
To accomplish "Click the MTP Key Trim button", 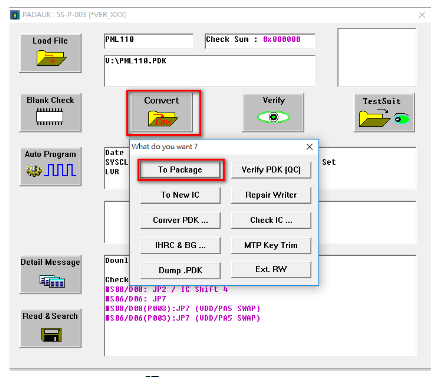I will coord(271,245).
